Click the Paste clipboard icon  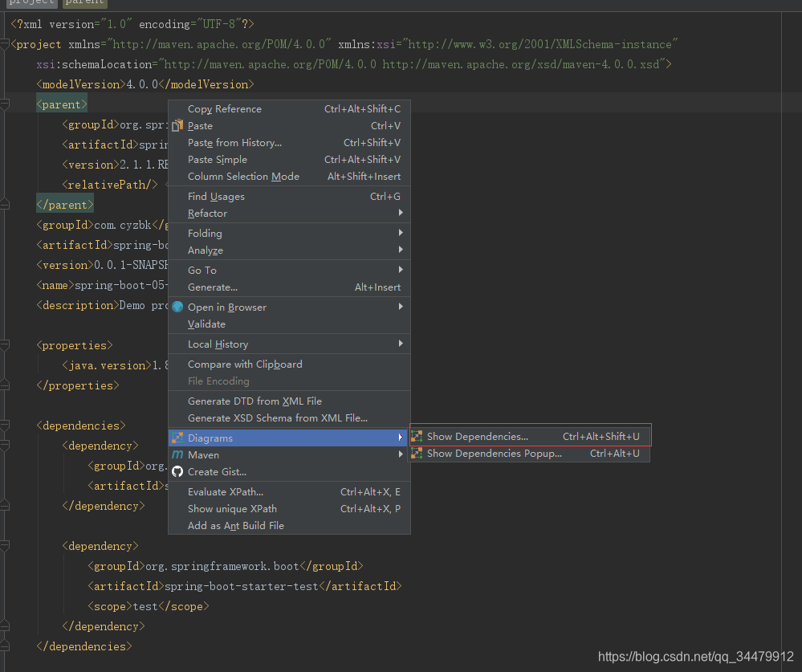(x=177, y=125)
